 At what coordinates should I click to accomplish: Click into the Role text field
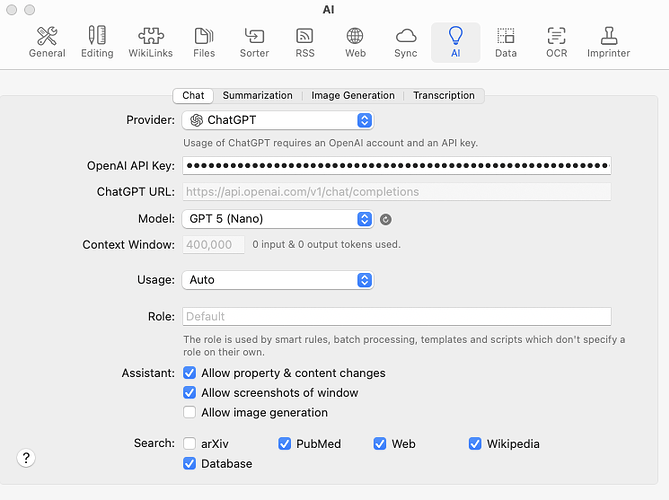(x=396, y=316)
